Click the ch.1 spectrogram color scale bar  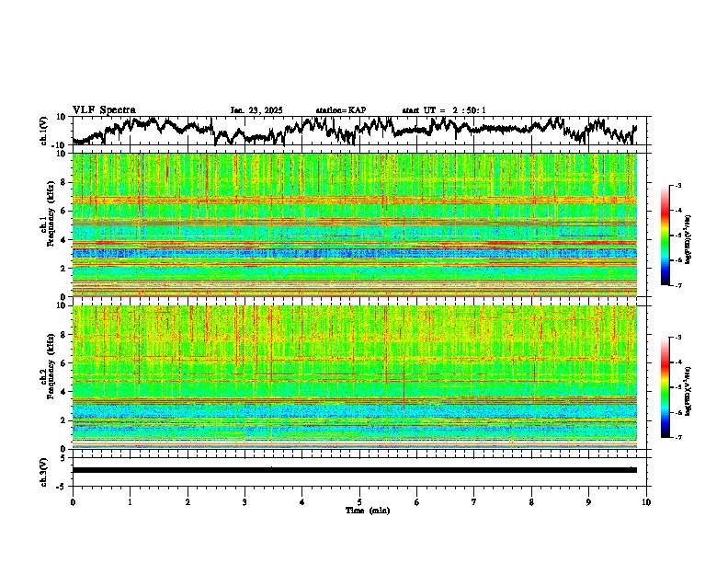pyautogui.click(x=665, y=236)
